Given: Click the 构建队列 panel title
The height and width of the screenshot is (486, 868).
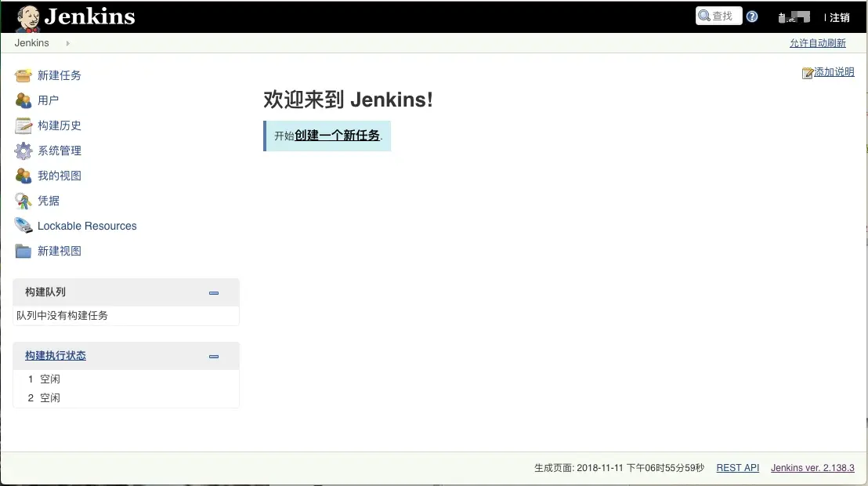Looking at the screenshot, I should point(45,292).
